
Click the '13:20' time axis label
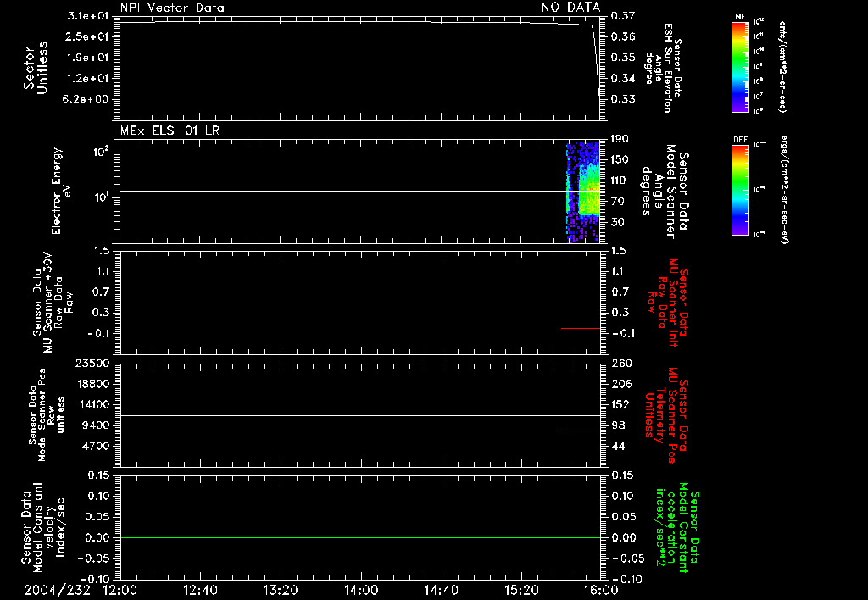pos(281,590)
